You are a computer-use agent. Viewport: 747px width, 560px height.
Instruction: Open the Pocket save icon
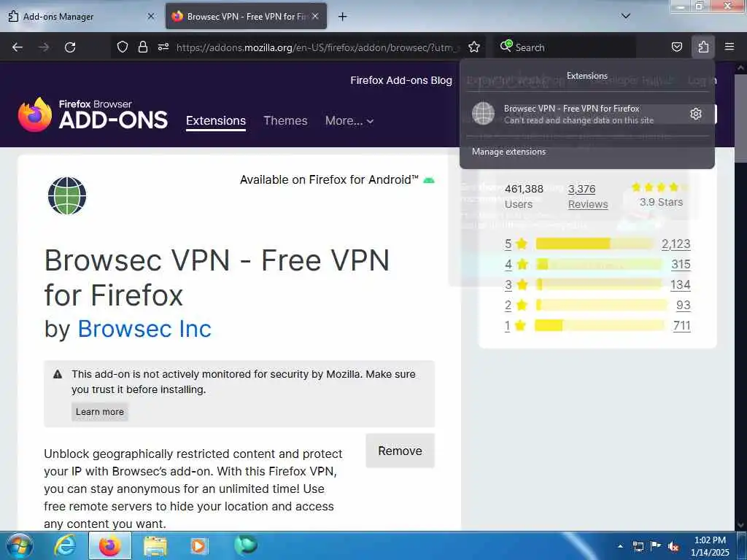pyautogui.click(x=676, y=47)
